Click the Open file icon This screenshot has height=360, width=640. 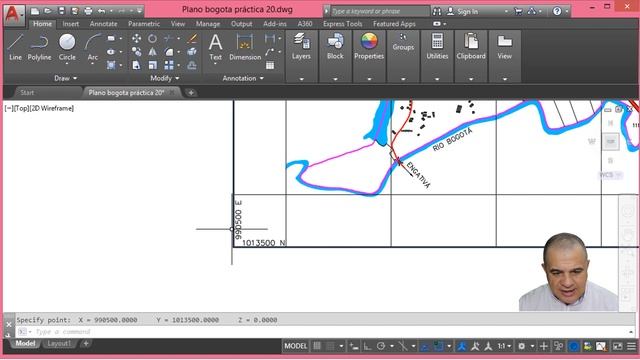[48, 11]
